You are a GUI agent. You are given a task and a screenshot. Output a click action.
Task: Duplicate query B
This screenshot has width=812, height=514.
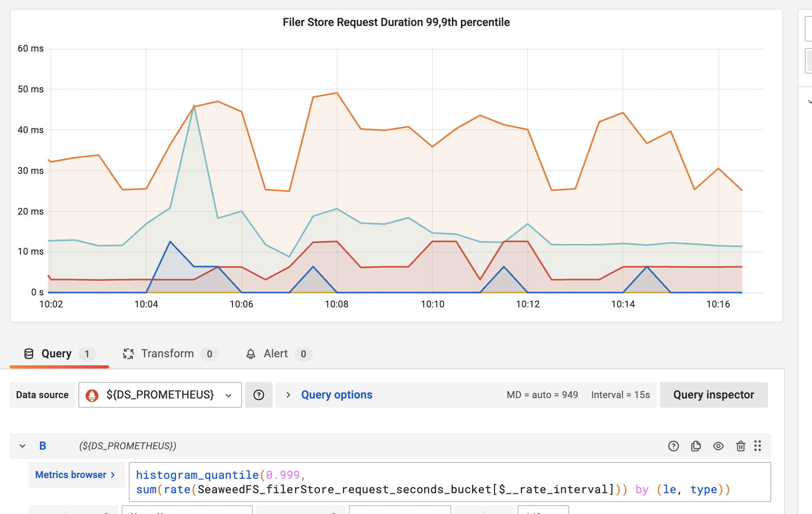696,446
